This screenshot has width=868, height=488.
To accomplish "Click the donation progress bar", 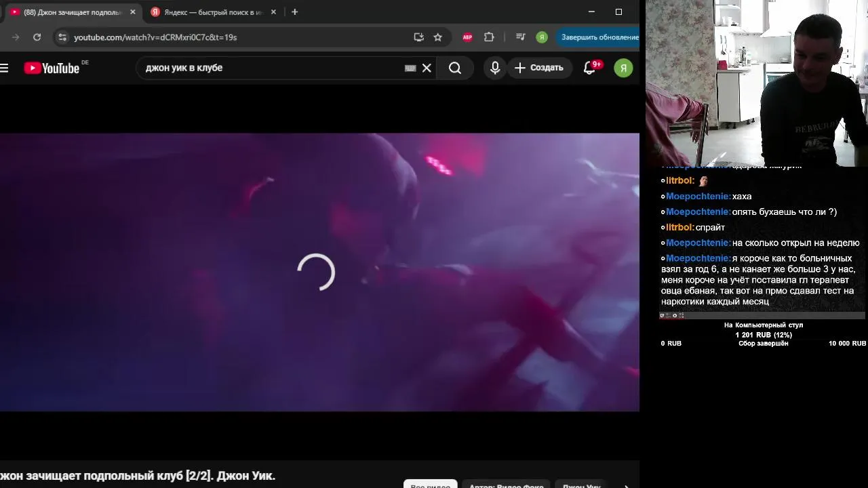I will coord(762,315).
